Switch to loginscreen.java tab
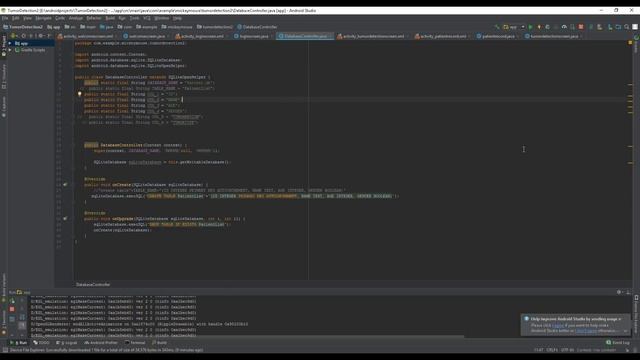 [x=253, y=36]
